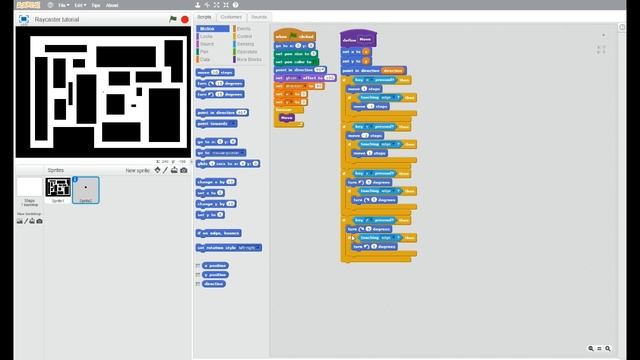
Task: Select the Looks block category
Action: pyautogui.click(x=213, y=36)
